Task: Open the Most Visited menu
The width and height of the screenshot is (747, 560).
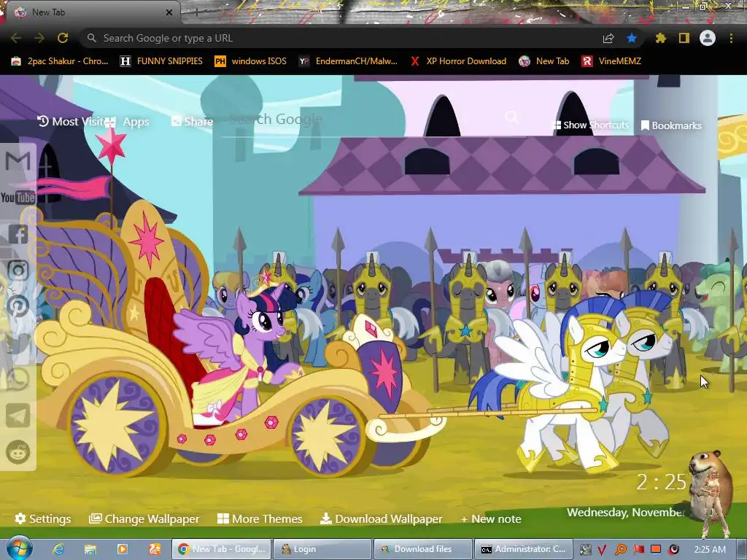Action: (71, 122)
